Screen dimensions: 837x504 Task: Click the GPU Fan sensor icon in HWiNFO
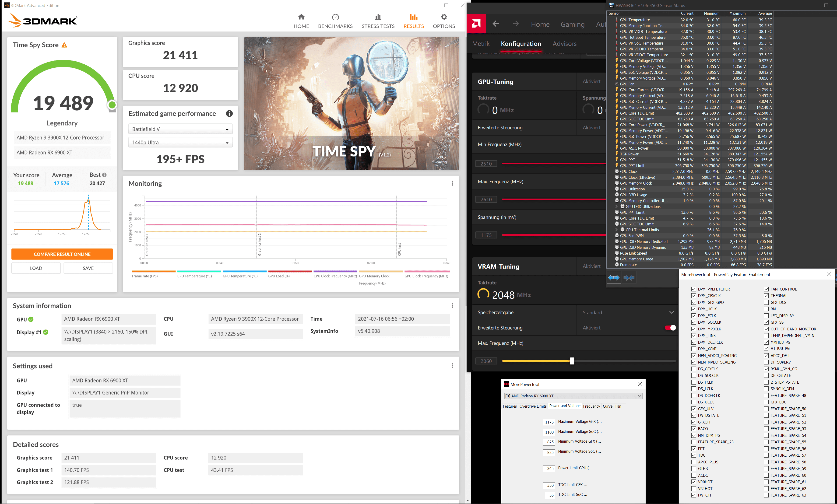(x=617, y=84)
